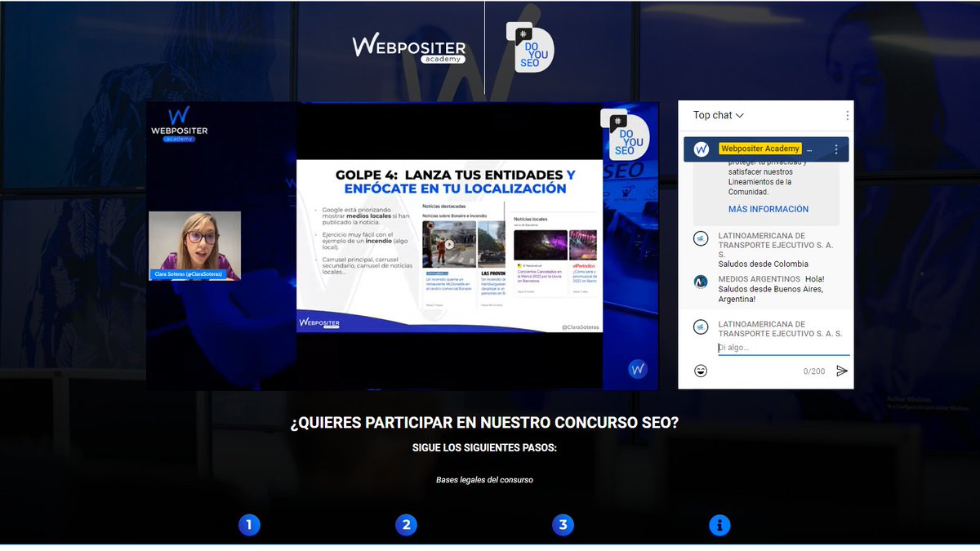Click the 0/200 character counter
Viewport: 980px width, 551px height.
[x=813, y=371]
